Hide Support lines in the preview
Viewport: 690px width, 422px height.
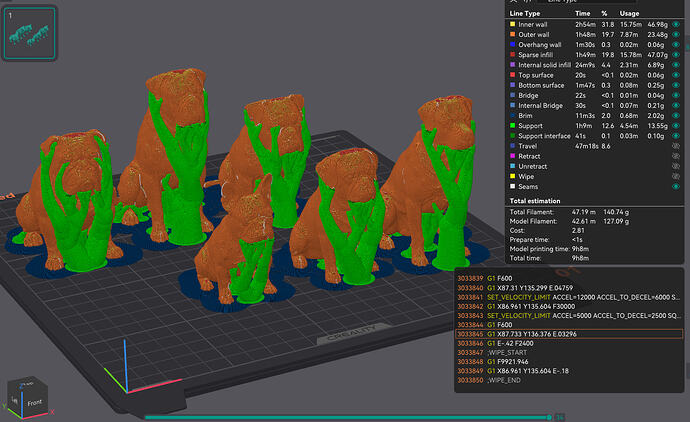pos(676,126)
